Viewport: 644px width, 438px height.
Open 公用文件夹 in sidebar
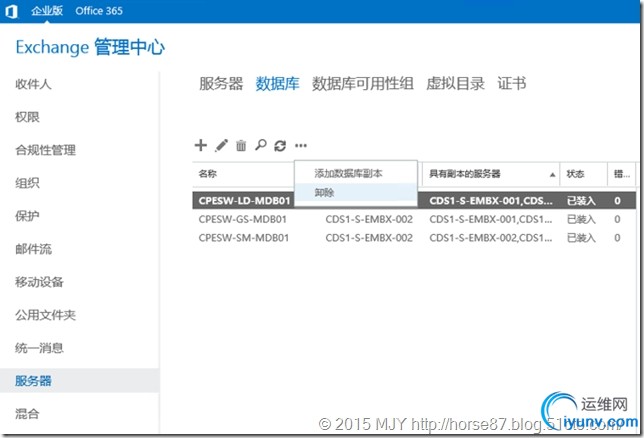tap(45, 315)
